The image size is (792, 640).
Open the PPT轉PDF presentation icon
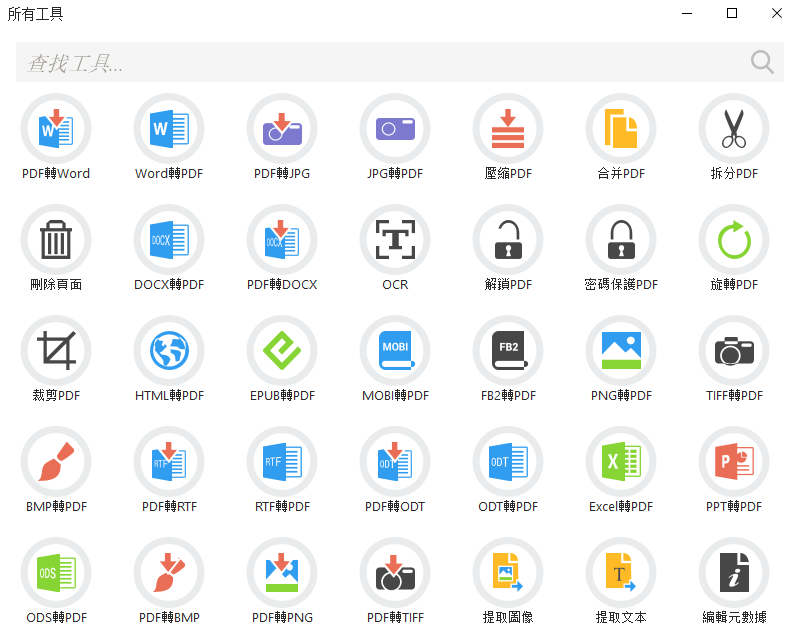click(734, 462)
